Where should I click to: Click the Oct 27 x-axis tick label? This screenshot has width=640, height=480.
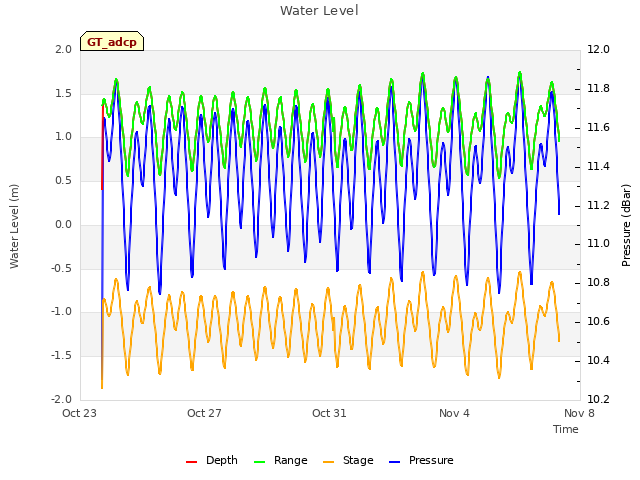point(204,413)
